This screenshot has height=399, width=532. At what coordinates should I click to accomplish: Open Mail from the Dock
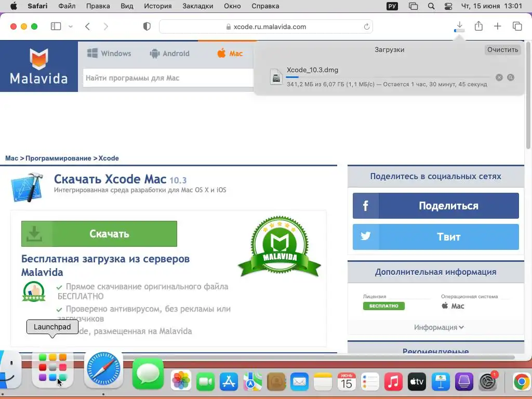tap(300, 382)
